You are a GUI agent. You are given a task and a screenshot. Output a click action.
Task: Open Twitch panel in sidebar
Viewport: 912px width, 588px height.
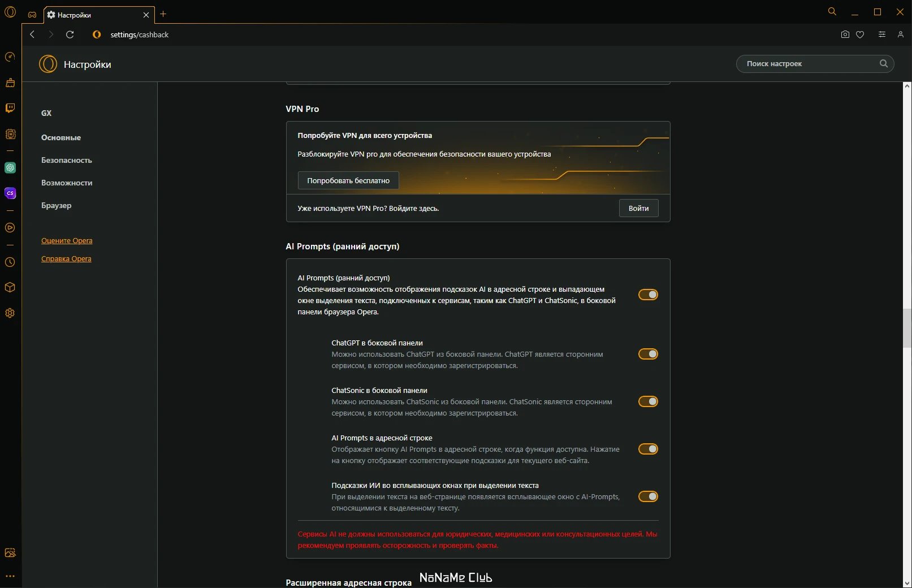[x=10, y=108]
